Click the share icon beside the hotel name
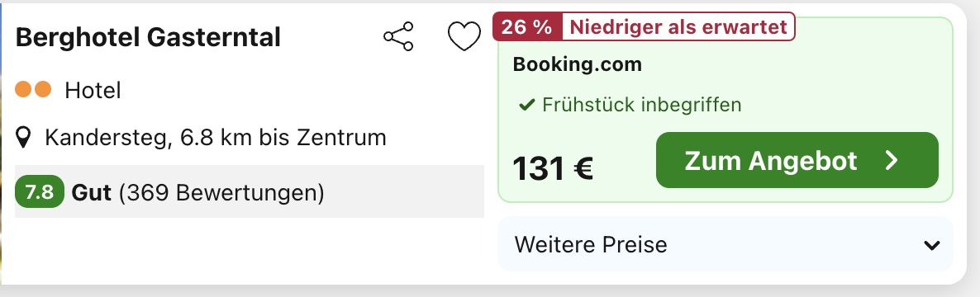Image resolution: width=980 pixels, height=297 pixels. click(399, 36)
